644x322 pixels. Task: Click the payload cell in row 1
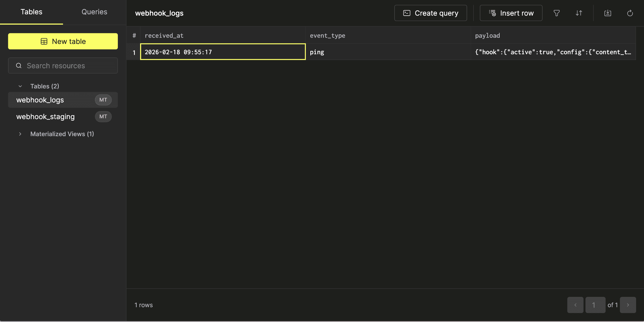coord(553,52)
